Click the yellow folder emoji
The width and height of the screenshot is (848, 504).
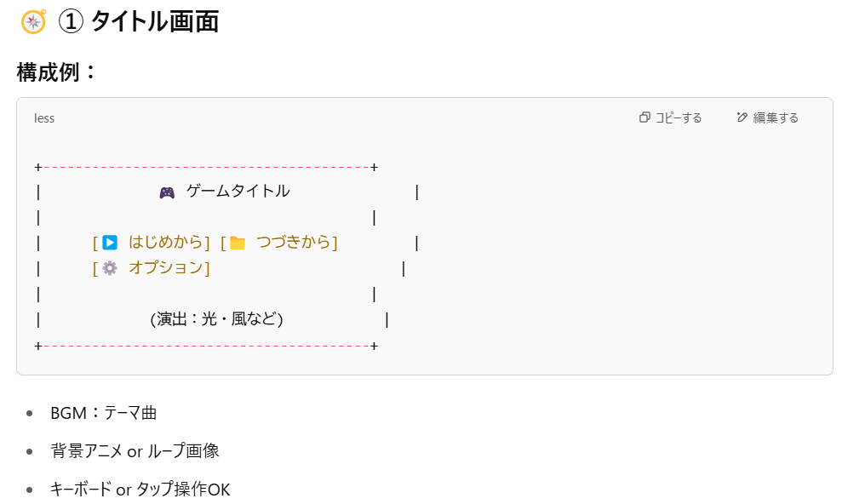click(x=238, y=243)
